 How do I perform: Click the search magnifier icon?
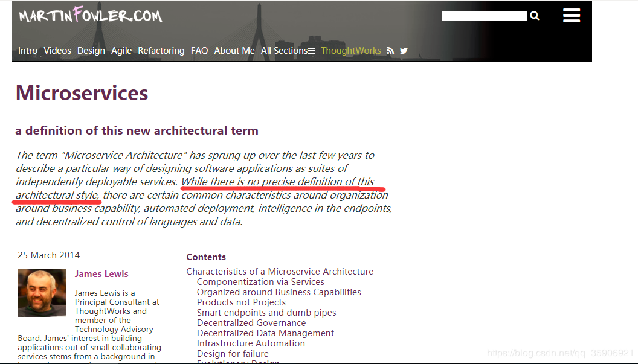point(535,16)
